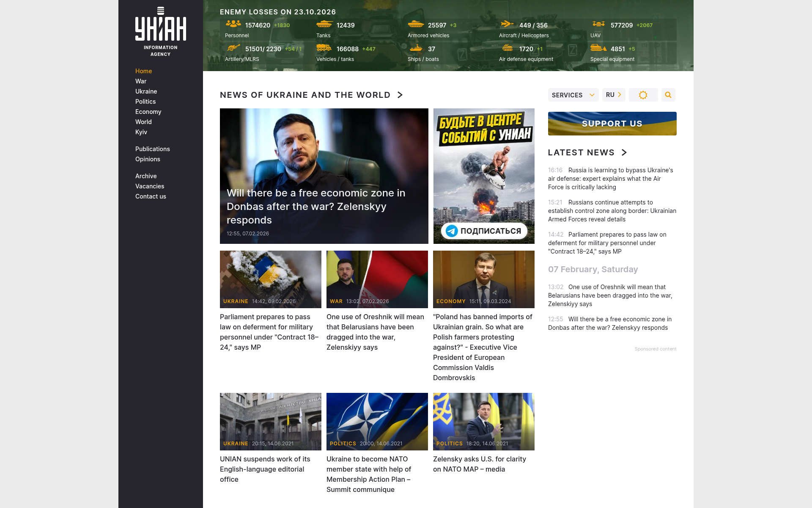Click arrow beside News of Ukraine and the World

400,95
